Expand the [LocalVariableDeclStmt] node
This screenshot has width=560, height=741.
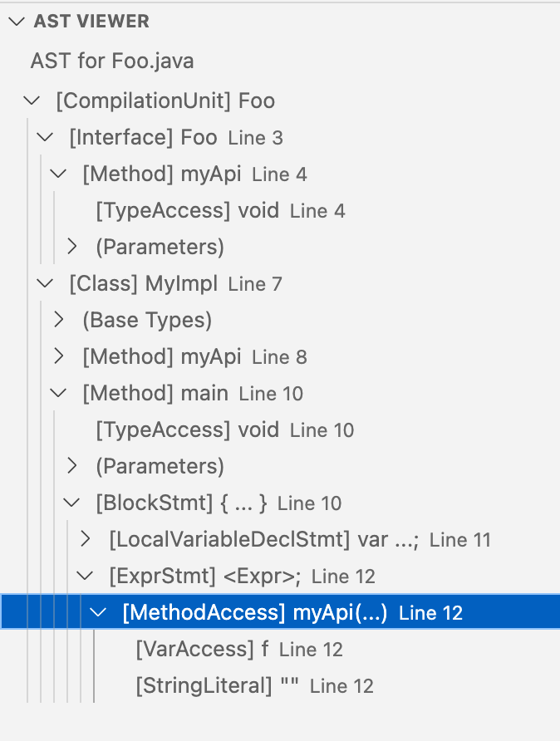pyautogui.click(x=85, y=539)
